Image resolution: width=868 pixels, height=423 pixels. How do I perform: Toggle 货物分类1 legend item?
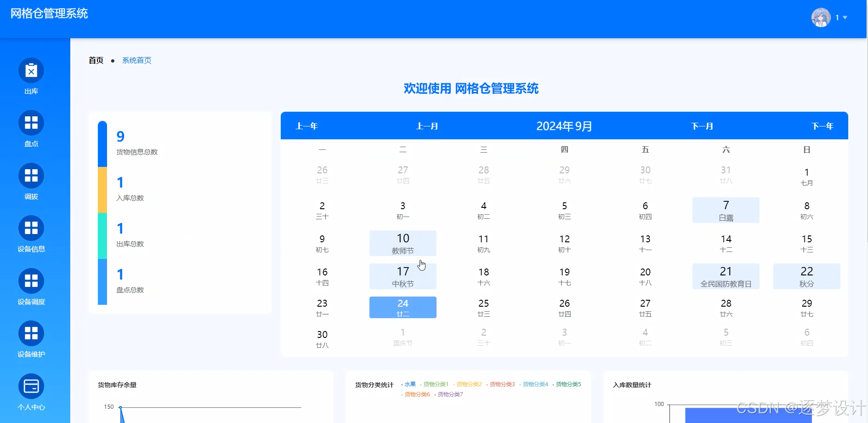coord(434,384)
